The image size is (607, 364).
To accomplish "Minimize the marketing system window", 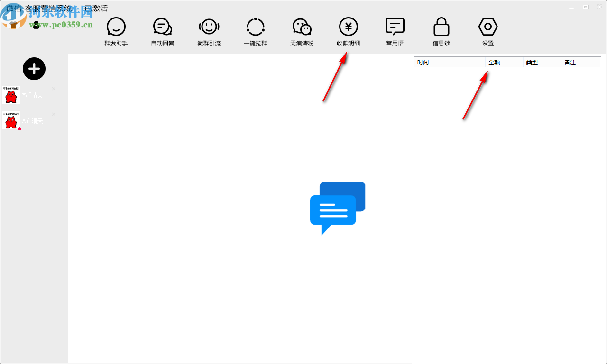I will [572, 7].
